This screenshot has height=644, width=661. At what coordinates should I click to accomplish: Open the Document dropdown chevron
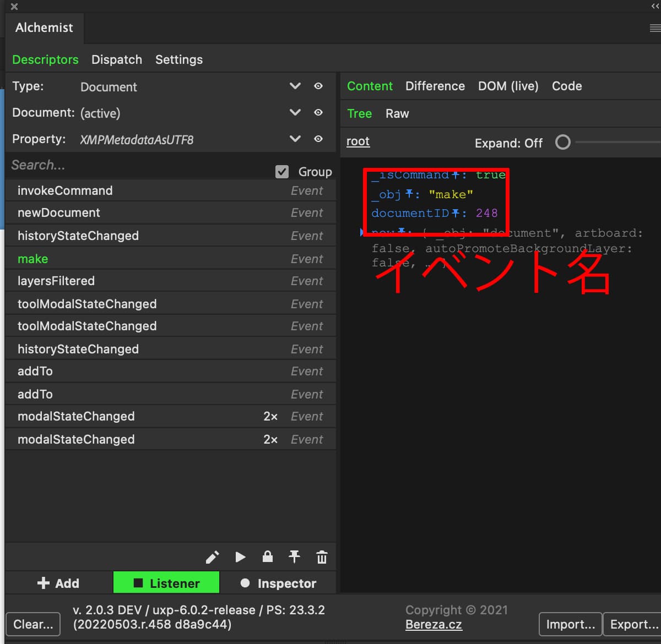(295, 112)
